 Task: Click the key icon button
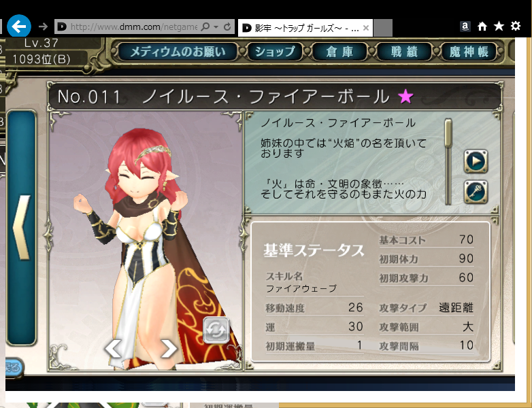click(x=476, y=192)
